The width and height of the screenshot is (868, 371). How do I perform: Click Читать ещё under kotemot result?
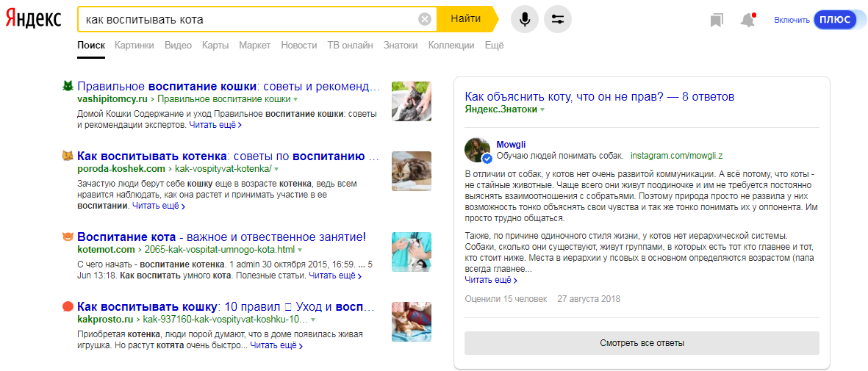pyautogui.click(x=335, y=275)
